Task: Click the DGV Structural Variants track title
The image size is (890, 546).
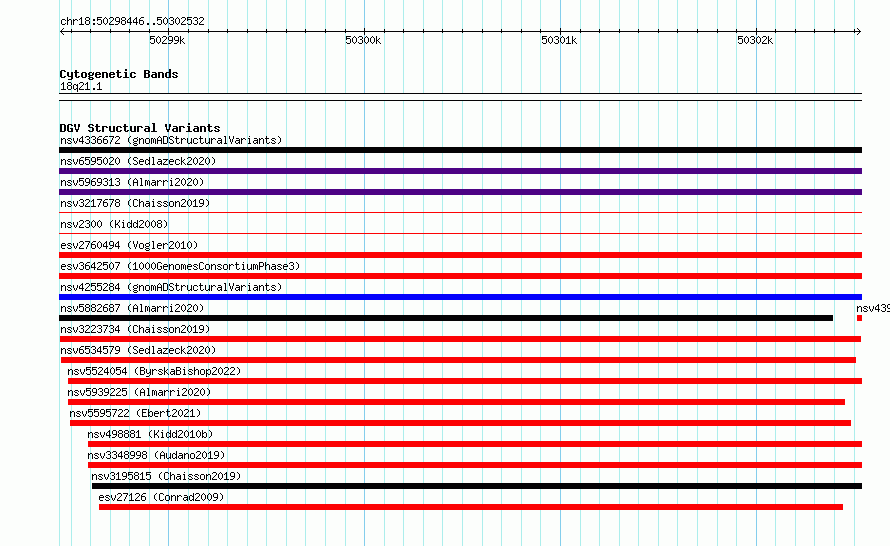Action: (x=140, y=128)
